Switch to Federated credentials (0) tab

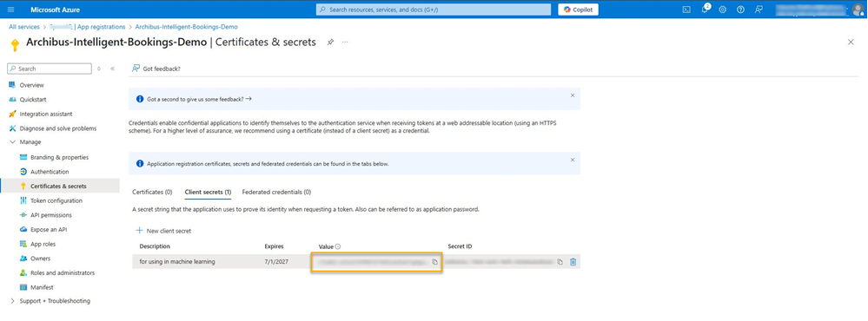(276, 193)
